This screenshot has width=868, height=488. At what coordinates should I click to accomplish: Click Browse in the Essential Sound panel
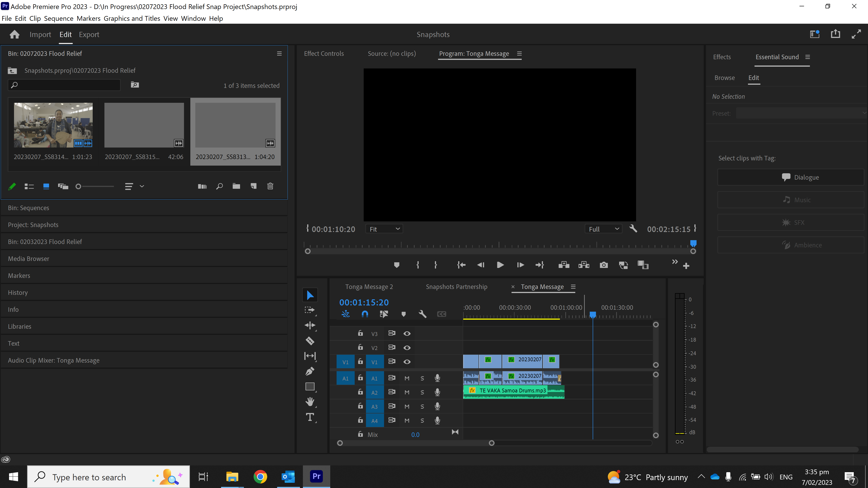(724, 78)
